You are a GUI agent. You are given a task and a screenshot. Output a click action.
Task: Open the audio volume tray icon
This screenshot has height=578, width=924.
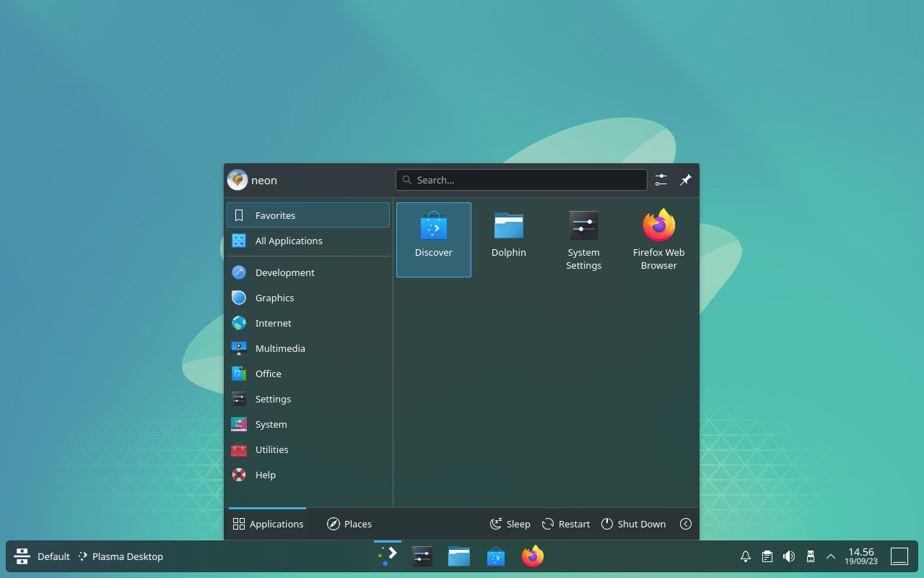tap(788, 556)
